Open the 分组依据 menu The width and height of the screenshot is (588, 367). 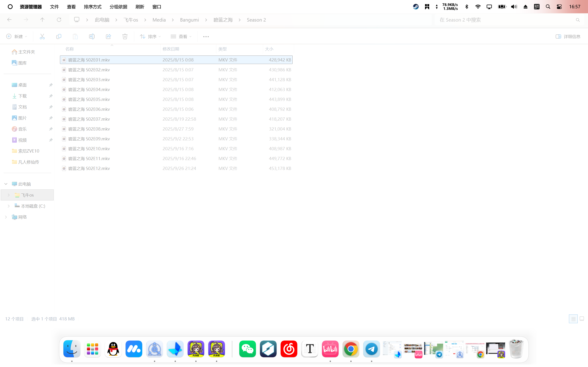click(x=118, y=7)
